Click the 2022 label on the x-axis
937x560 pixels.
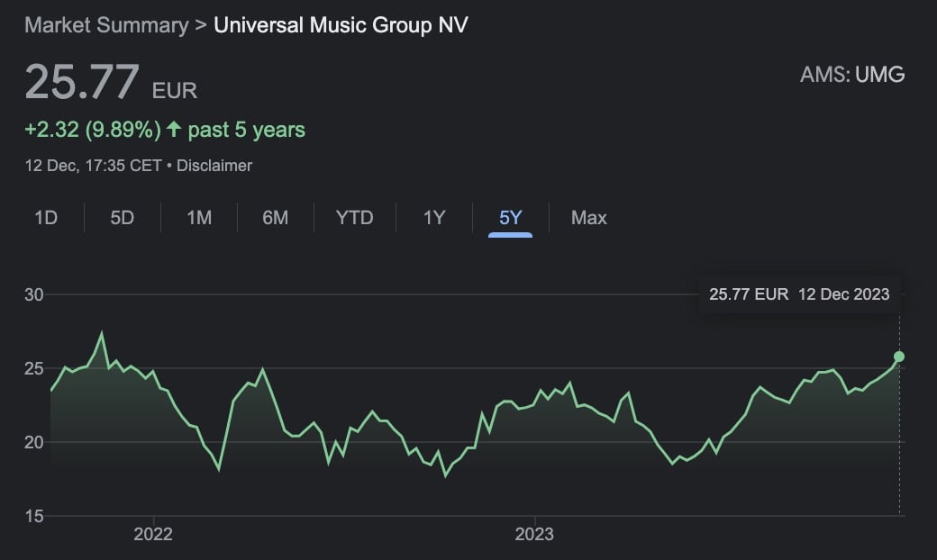pos(153,534)
